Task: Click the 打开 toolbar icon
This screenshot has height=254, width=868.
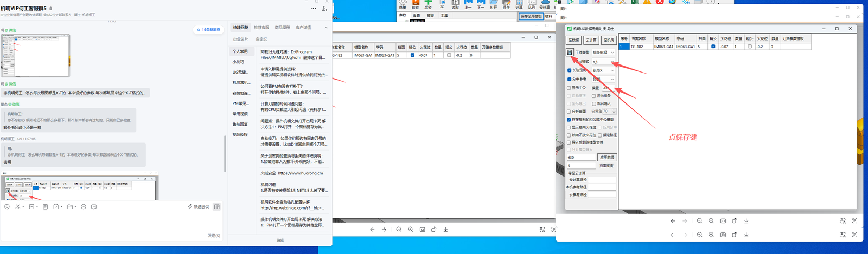Action: point(493,5)
